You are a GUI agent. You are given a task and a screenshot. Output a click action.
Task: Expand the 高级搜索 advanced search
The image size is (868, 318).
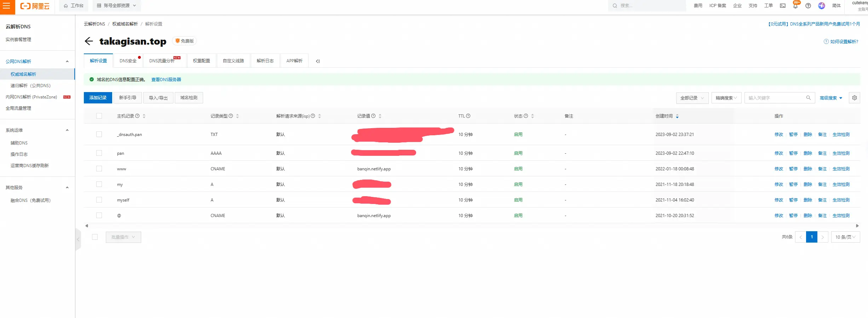pyautogui.click(x=831, y=98)
